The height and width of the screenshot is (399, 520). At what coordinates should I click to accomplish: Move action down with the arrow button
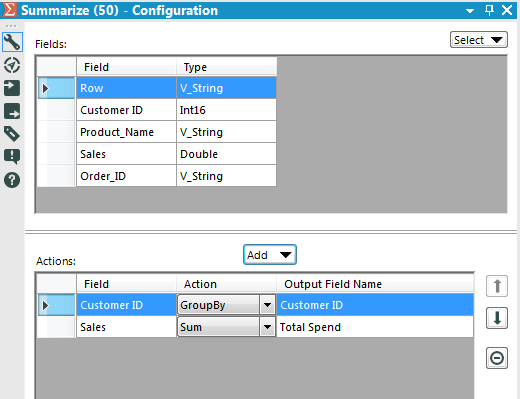tap(497, 318)
